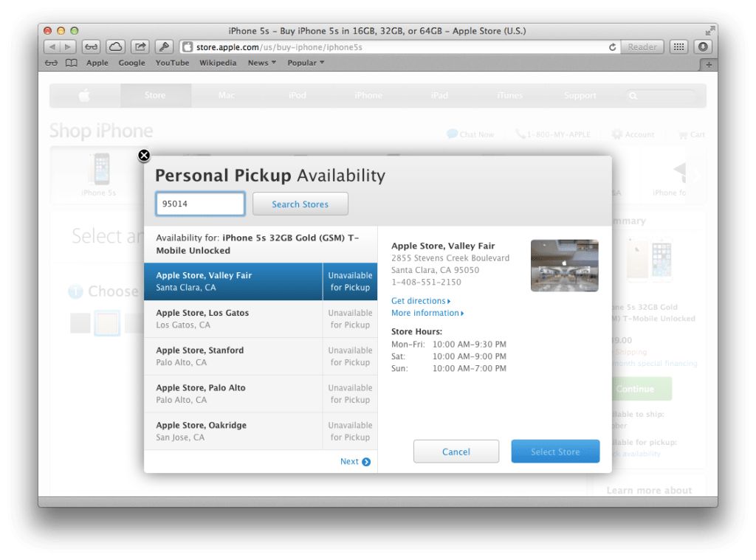This screenshot has height=560, width=756.
Task: Click the Search Stores button
Action: point(300,204)
